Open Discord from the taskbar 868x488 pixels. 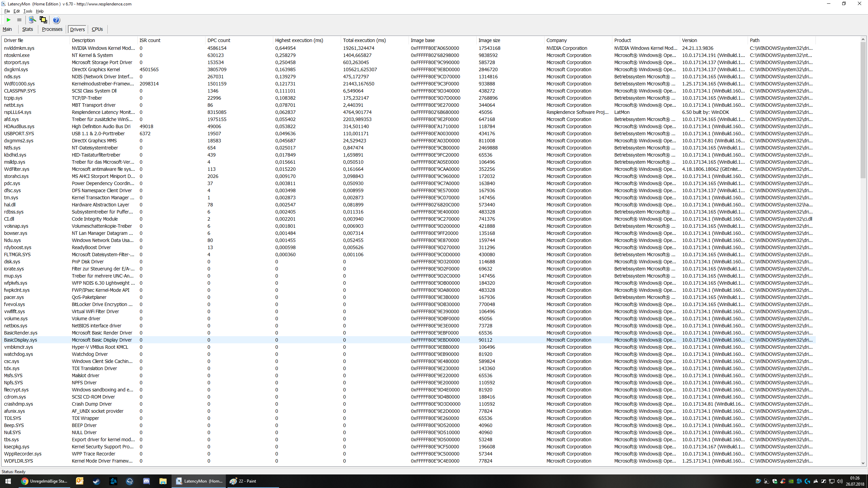tap(146, 481)
